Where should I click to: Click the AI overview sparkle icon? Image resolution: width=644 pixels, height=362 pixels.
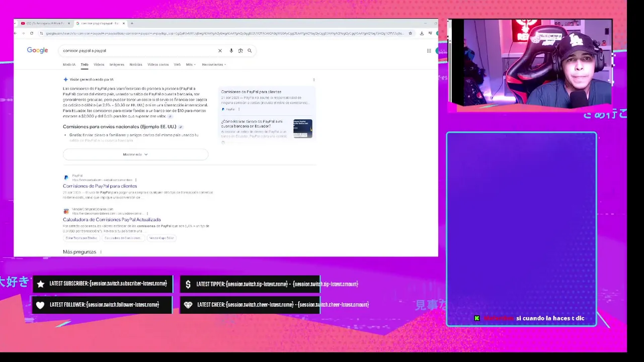click(65, 79)
